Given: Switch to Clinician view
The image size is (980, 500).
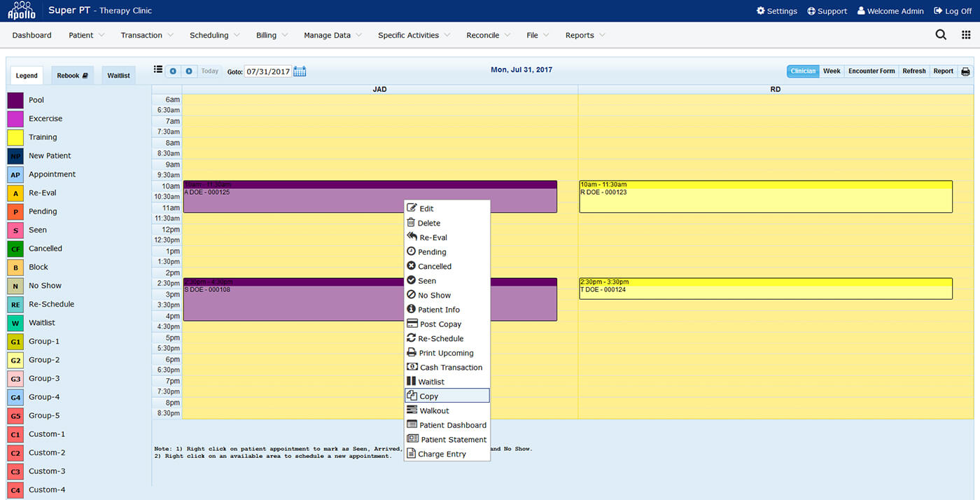Looking at the screenshot, I should 803,71.
